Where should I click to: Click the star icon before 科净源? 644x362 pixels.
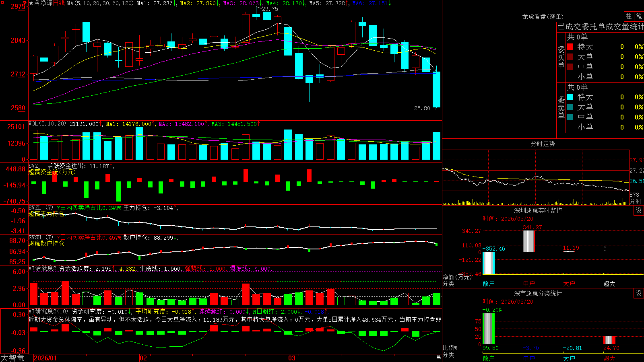[x=31, y=3]
